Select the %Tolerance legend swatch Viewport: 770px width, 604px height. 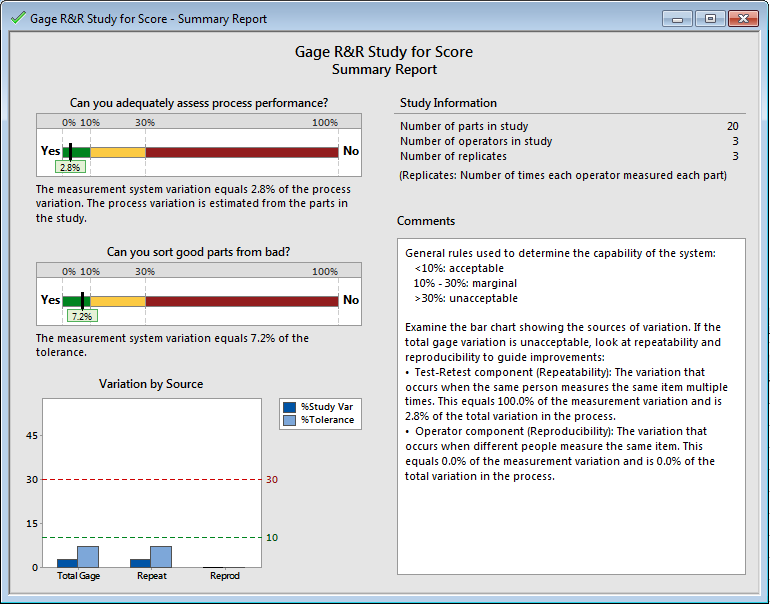coord(290,420)
